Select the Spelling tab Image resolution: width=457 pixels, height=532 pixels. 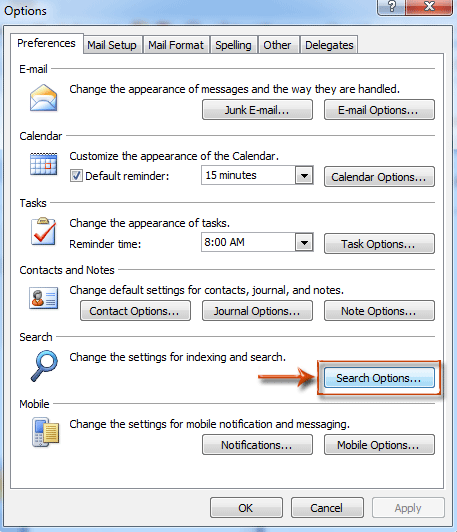coord(233,45)
